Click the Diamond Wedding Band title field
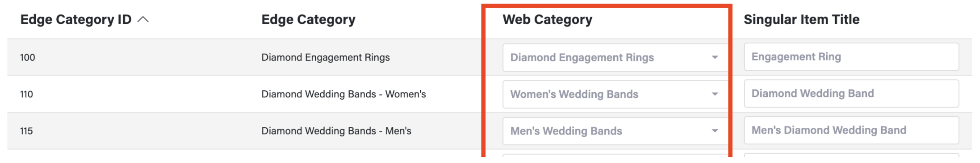 tap(851, 94)
